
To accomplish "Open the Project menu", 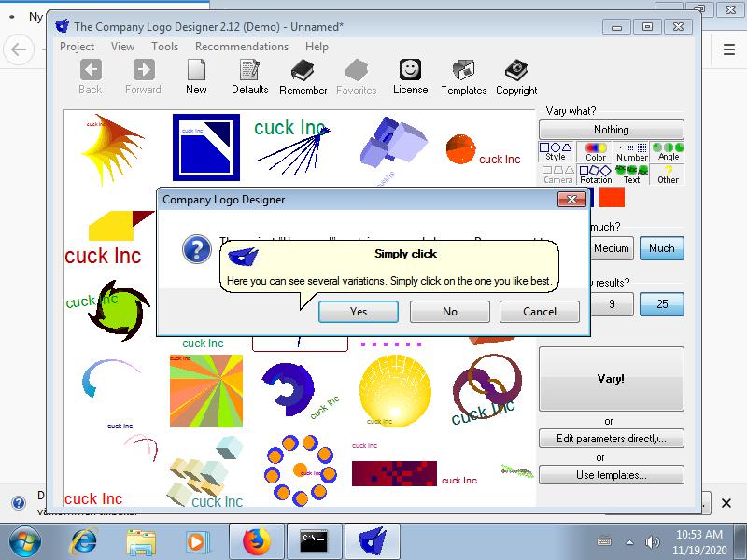I will [x=77, y=47].
